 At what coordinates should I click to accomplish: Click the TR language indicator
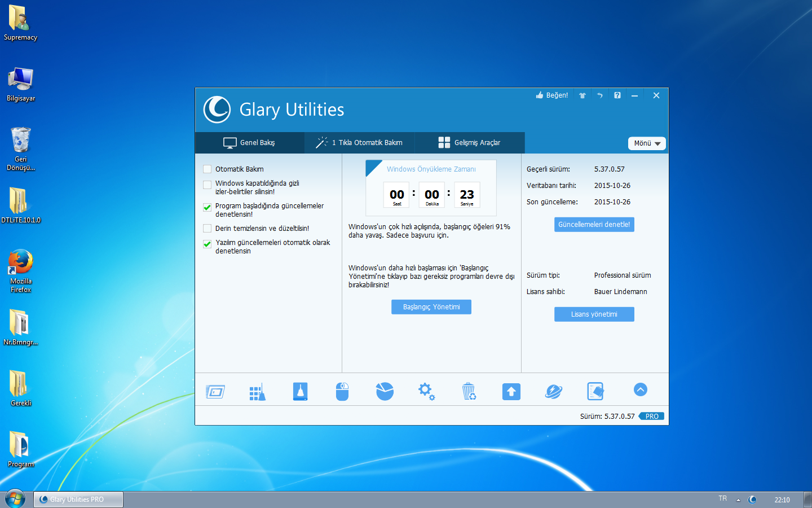[723, 498]
